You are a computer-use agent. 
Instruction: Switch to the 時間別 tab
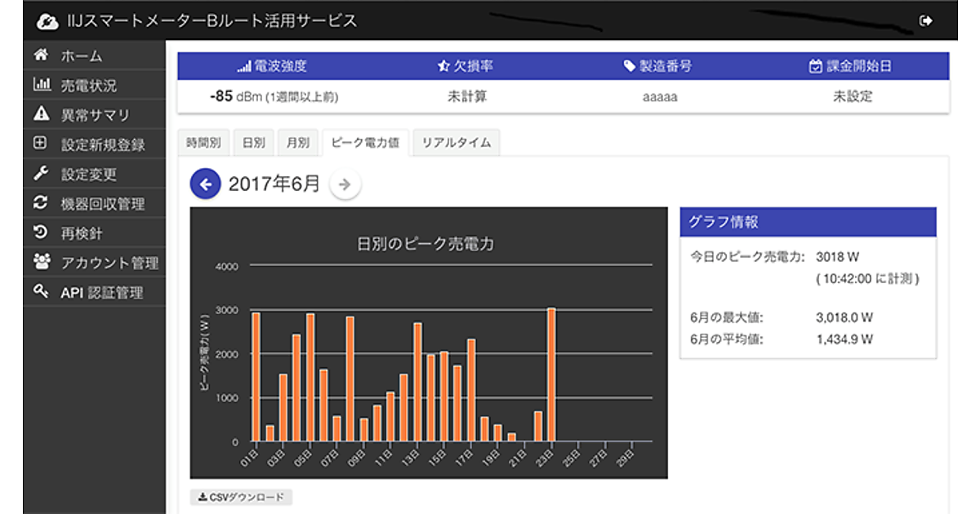click(203, 142)
